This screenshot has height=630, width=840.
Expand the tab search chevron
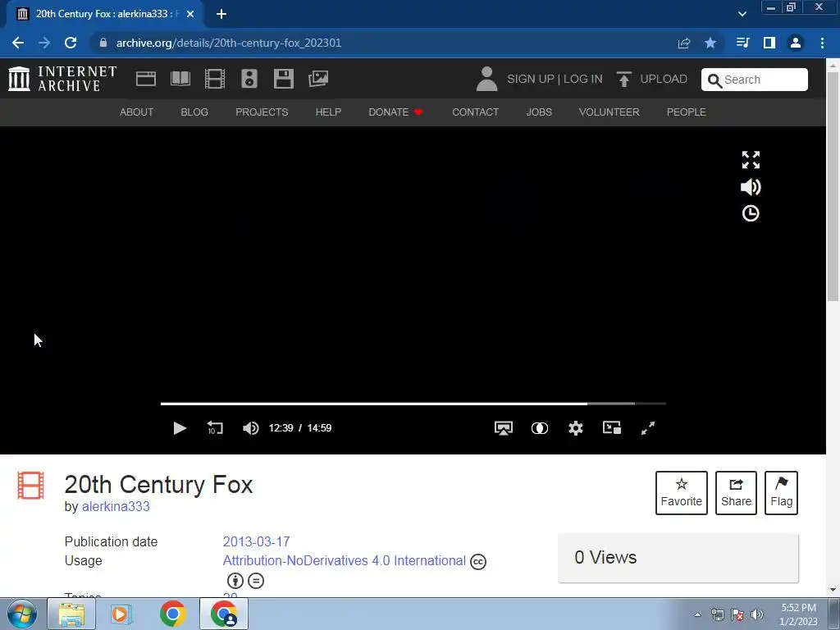[742, 14]
